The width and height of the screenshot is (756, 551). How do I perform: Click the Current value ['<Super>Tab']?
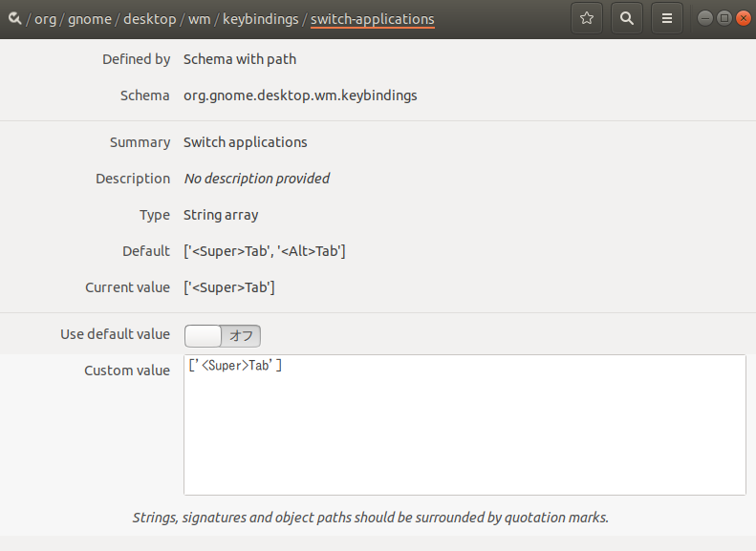[229, 287]
